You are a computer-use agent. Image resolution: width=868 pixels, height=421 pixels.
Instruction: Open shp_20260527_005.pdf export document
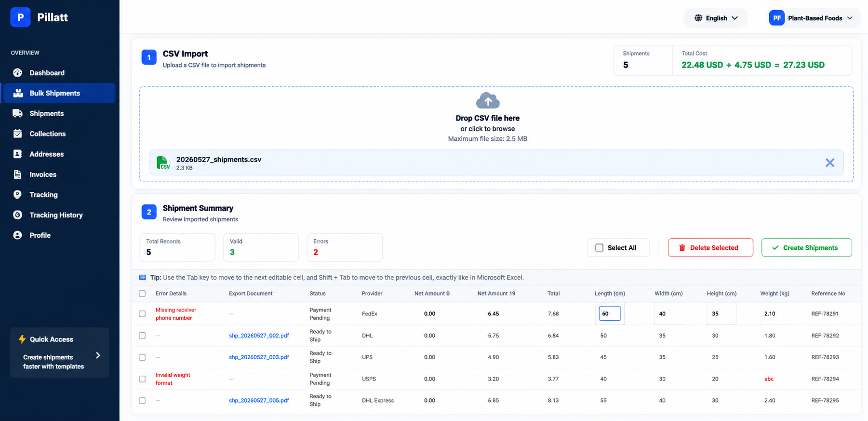pyautogui.click(x=259, y=401)
